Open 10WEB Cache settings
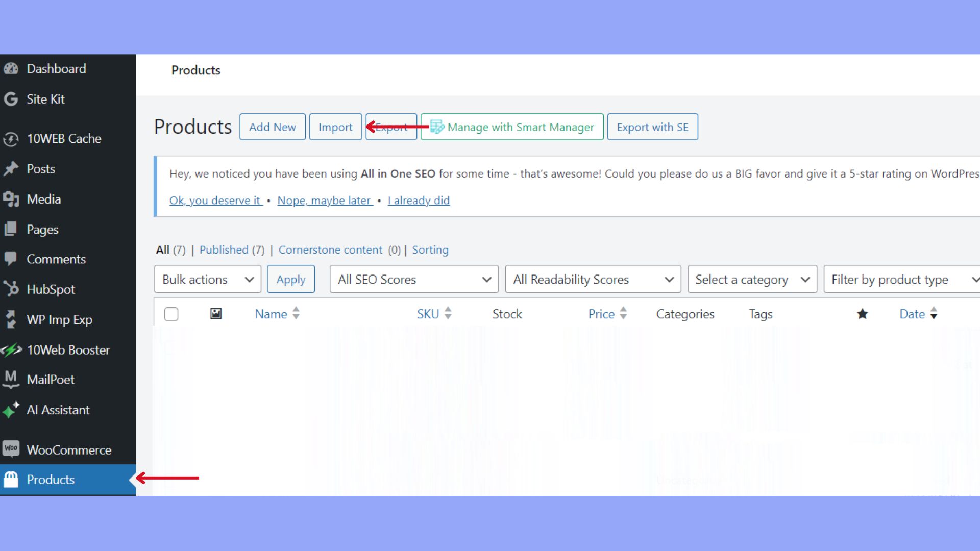This screenshot has width=980, height=551. click(11, 139)
